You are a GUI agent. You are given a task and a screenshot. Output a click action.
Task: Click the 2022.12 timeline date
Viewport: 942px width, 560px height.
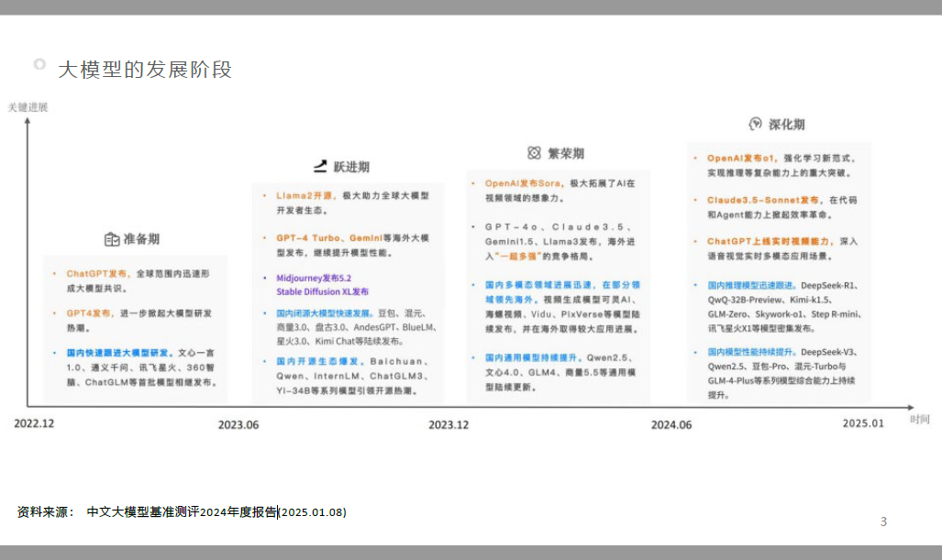tap(34, 423)
